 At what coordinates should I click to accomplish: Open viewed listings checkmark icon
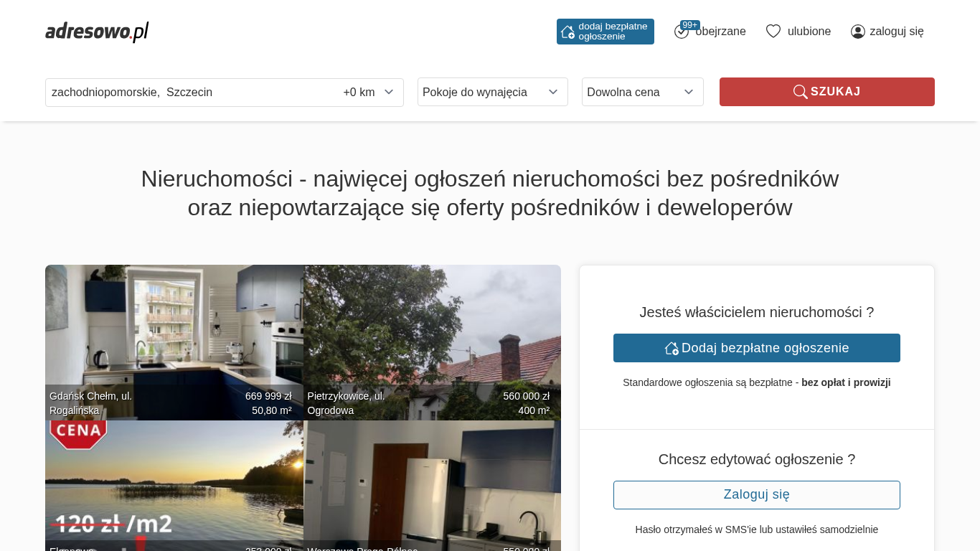click(682, 32)
